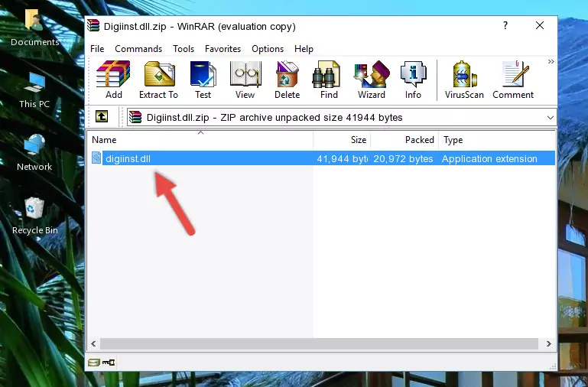The height and width of the screenshot is (387, 588).
Task: Open Extract To from the toolbar
Action: tap(158, 80)
